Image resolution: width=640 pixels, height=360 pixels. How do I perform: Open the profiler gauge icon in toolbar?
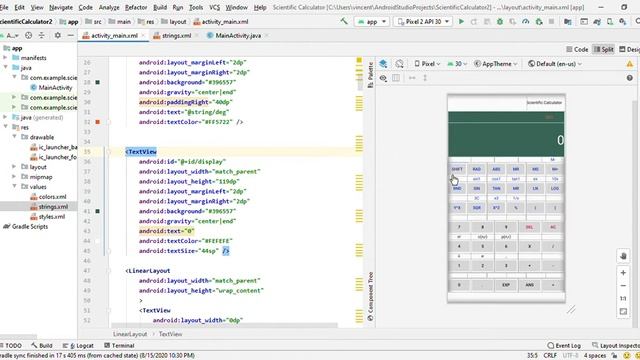526,21
